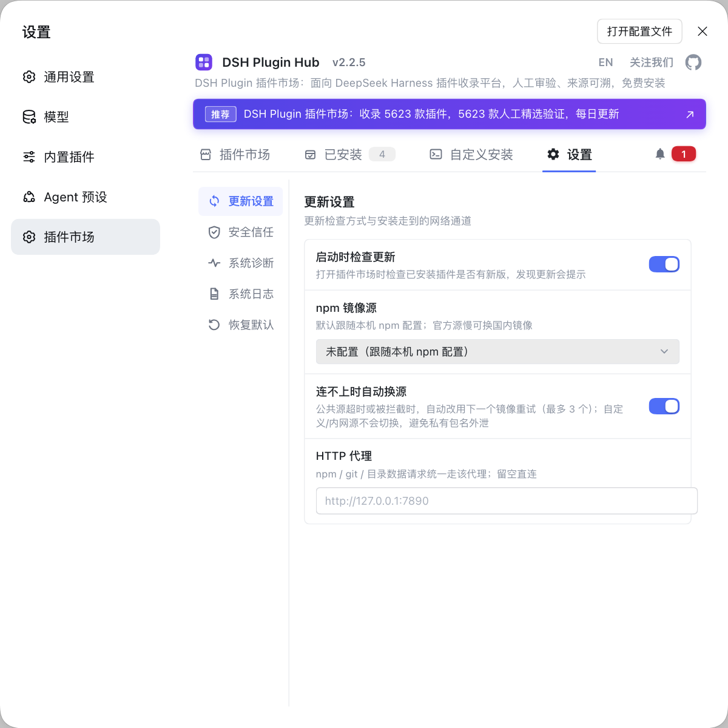The width and height of the screenshot is (728, 728).
Task: Click the store icon in the 插件市场 tab
Action: click(206, 155)
